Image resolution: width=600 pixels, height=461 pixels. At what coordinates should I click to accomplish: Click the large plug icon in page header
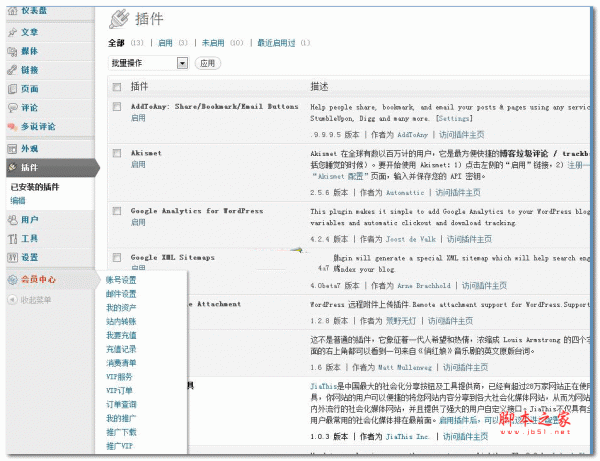(119, 19)
